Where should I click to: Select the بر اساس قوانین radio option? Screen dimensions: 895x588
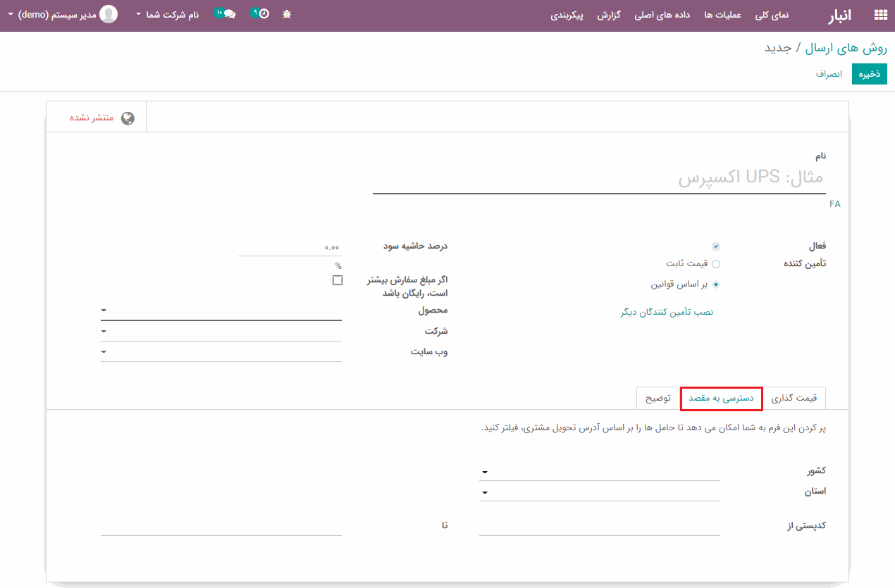coord(716,285)
